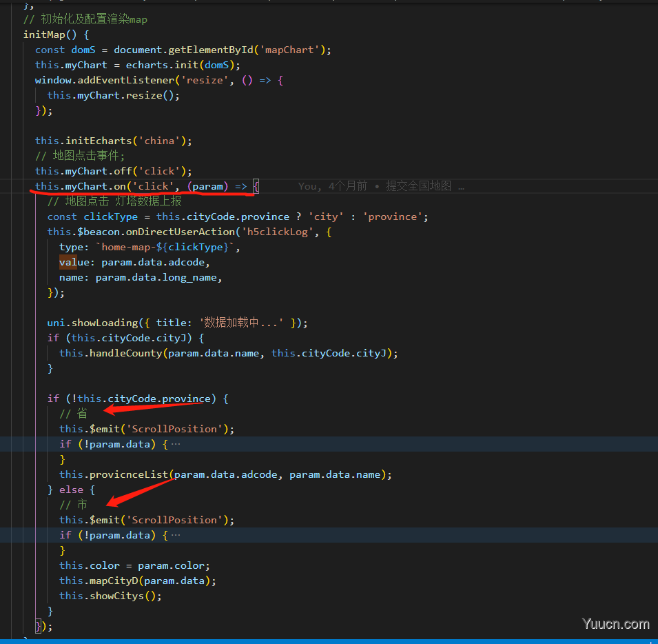
Task: Click 'handleCounty' method call
Action: (x=126, y=353)
